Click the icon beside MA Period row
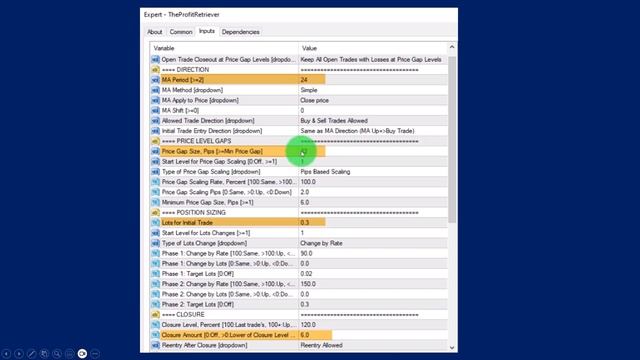This screenshot has height=360, width=640. (x=155, y=80)
